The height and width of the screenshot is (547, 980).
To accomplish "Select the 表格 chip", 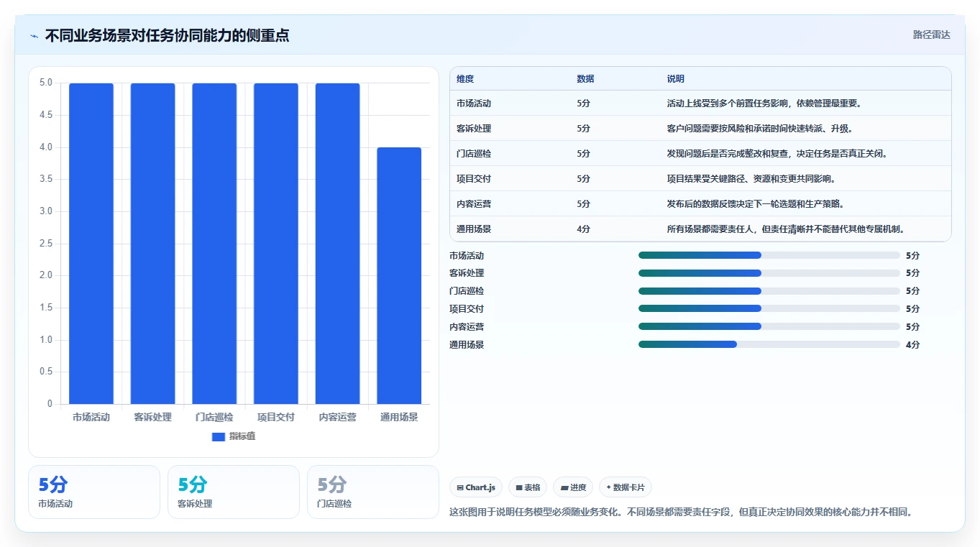I will pos(528,487).
